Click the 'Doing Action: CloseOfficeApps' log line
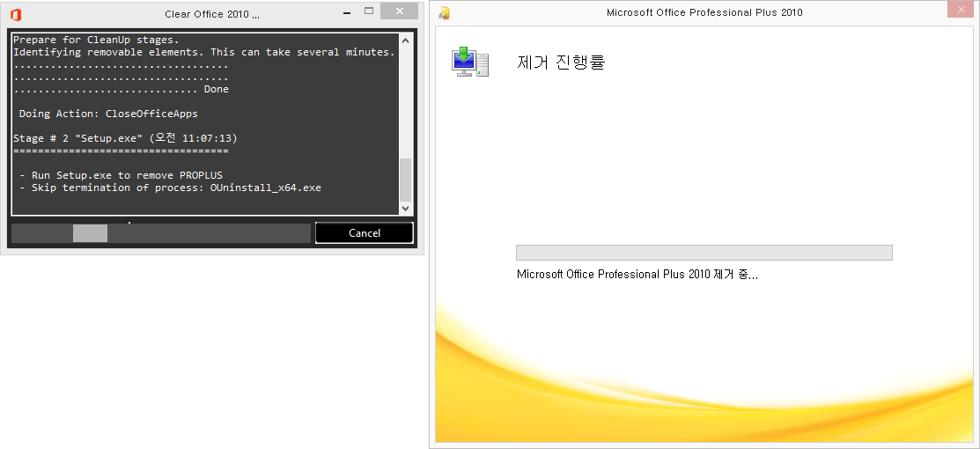Viewport: 980px width, 449px height. 108,114
